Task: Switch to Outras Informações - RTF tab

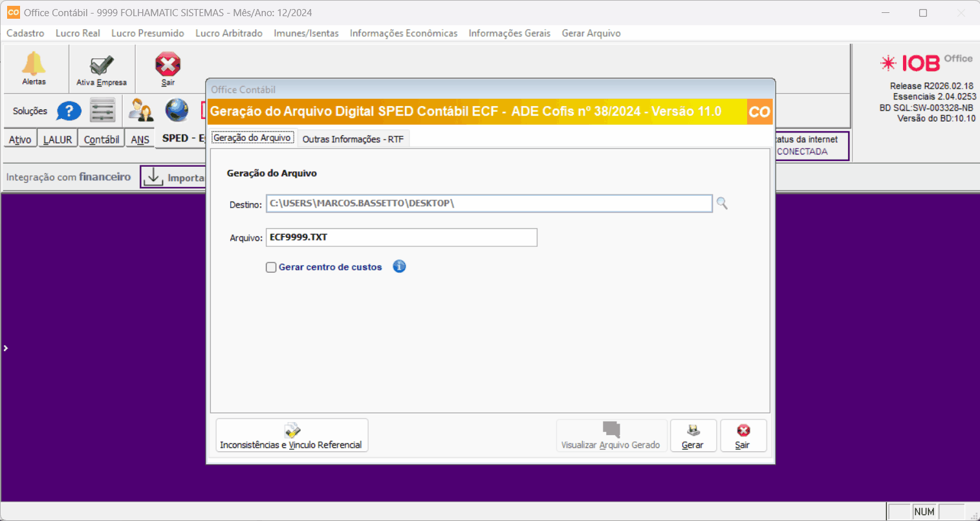Action: coord(353,139)
